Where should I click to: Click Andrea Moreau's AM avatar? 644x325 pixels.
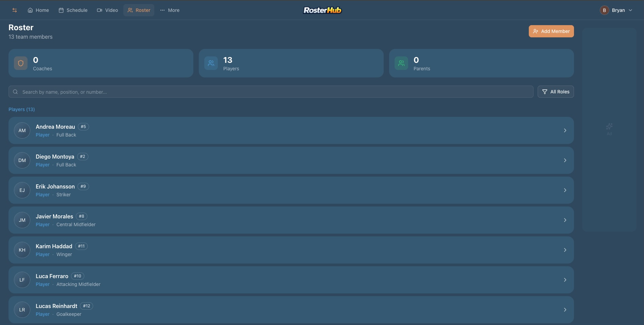22,130
